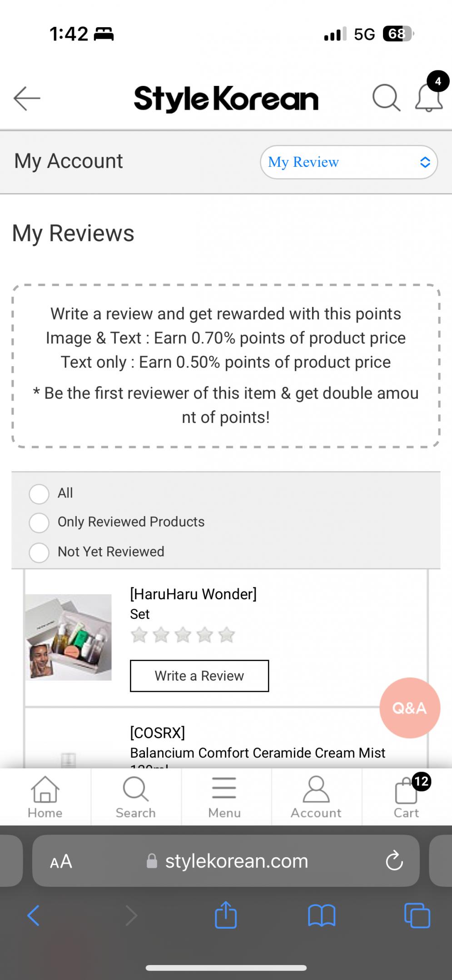452x980 pixels.
Task: Go to Home in bottom navigation
Action: 45,797
